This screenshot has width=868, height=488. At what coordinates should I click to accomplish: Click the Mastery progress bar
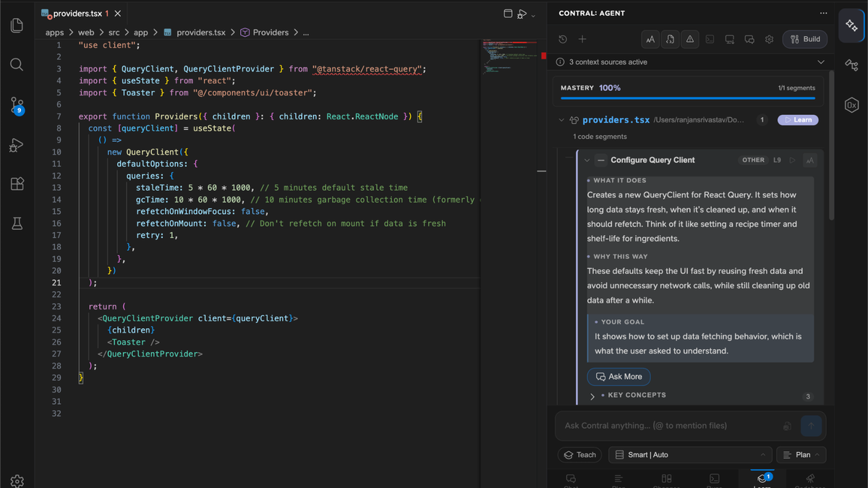pyautogui.click(x=688, y=98)
